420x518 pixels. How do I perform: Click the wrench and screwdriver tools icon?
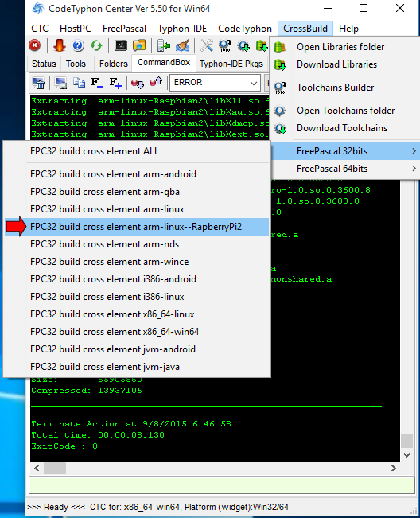[x=207, y=45]
